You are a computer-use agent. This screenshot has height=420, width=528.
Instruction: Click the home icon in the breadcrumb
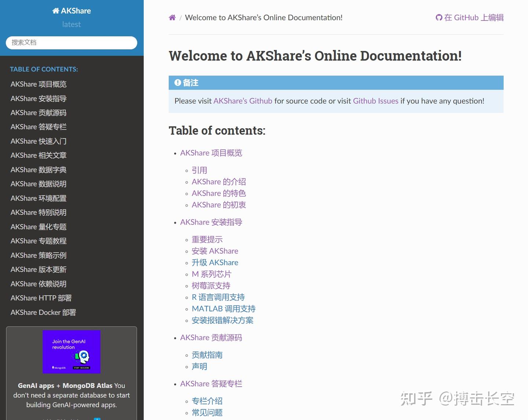pos(172,17)
